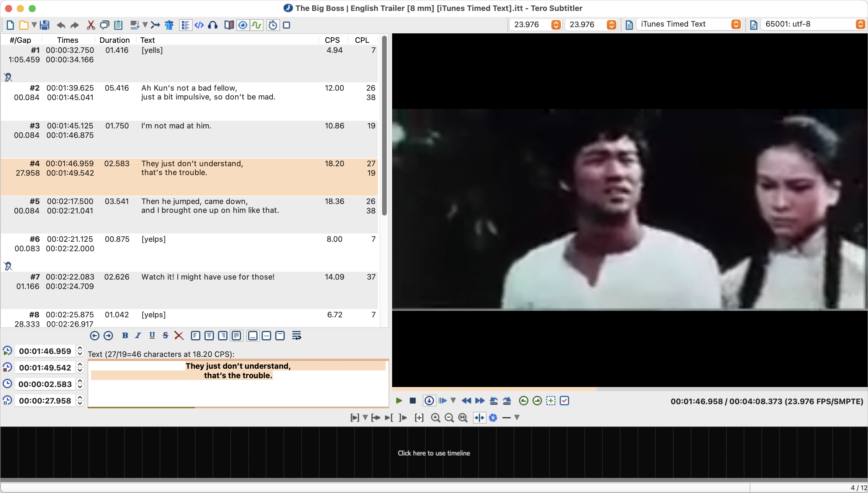Toggle the video preview eye button
The image size is (868, 493).
(243, 25)
